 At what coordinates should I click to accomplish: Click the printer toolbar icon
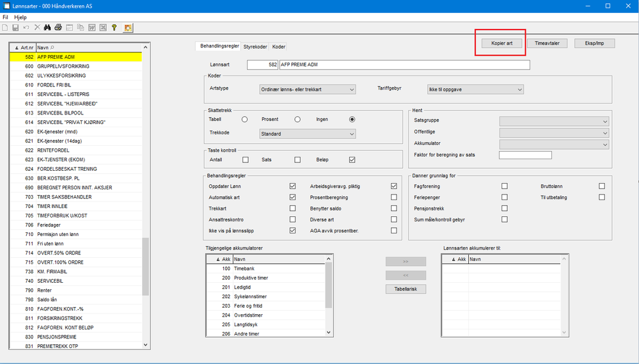pos(58,28)
